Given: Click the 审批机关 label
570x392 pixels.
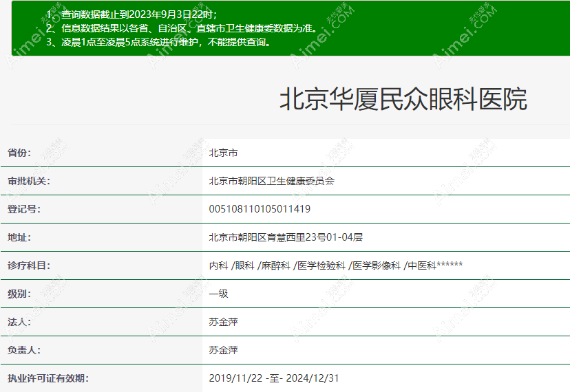Looking at the screenshot, I should (29, 181).
